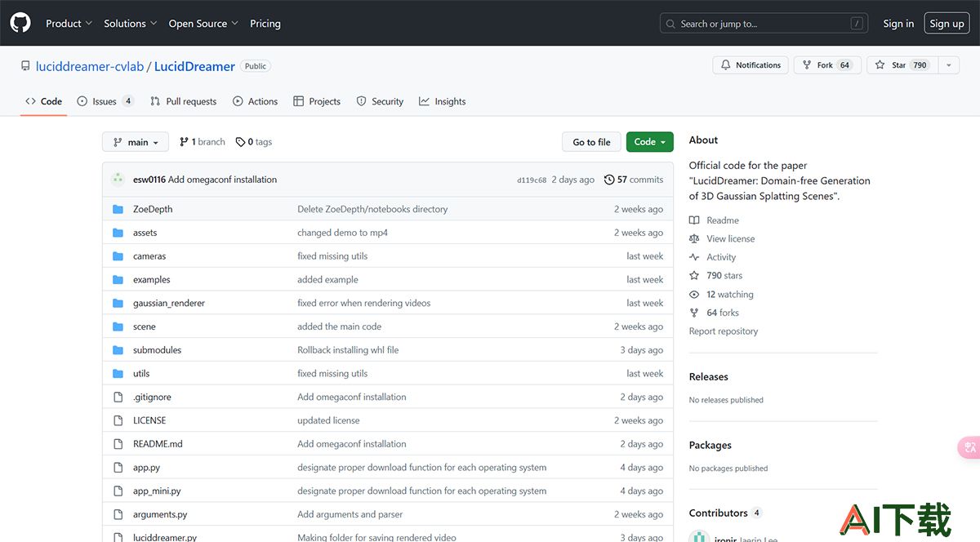Open the green Code dropdown

(650, 142)
